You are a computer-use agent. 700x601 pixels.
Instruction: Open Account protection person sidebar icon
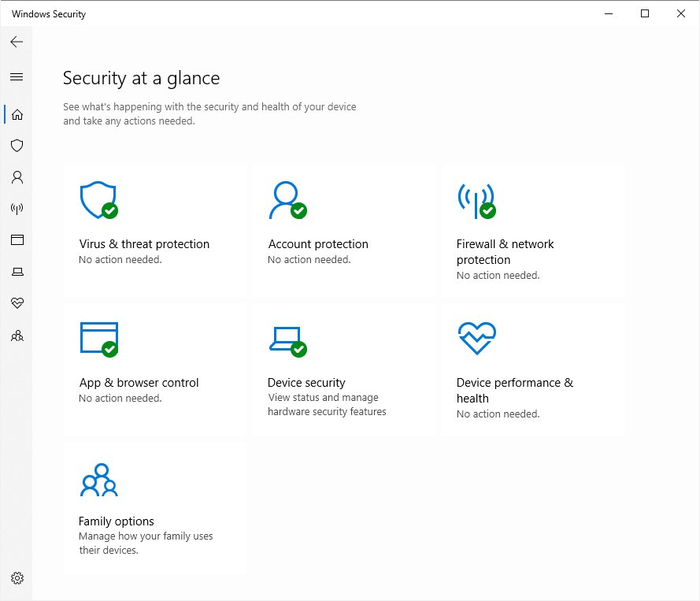(x=17, y=177)
